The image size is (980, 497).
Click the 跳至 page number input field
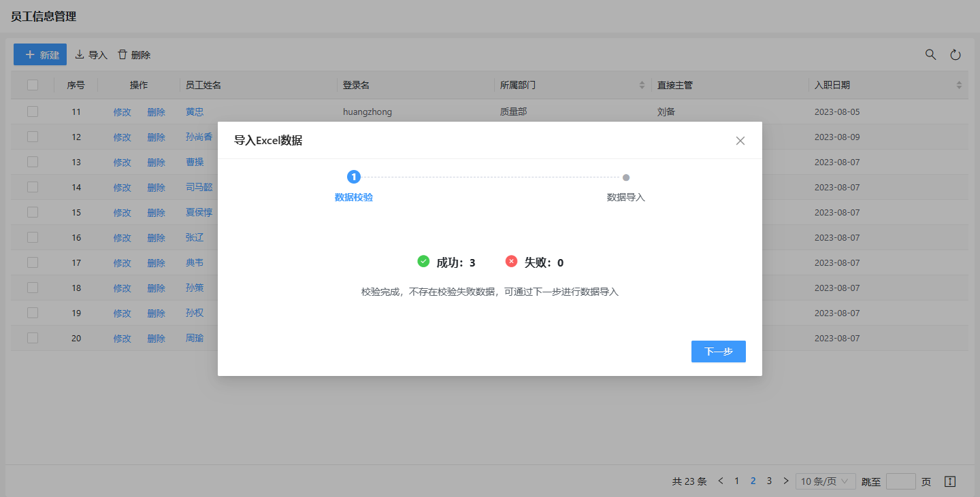(900, 481)
